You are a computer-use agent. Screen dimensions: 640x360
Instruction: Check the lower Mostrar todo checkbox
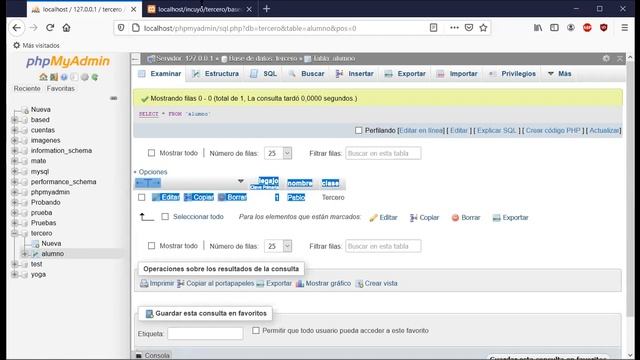pyautogui.click(x=151, y=246)
